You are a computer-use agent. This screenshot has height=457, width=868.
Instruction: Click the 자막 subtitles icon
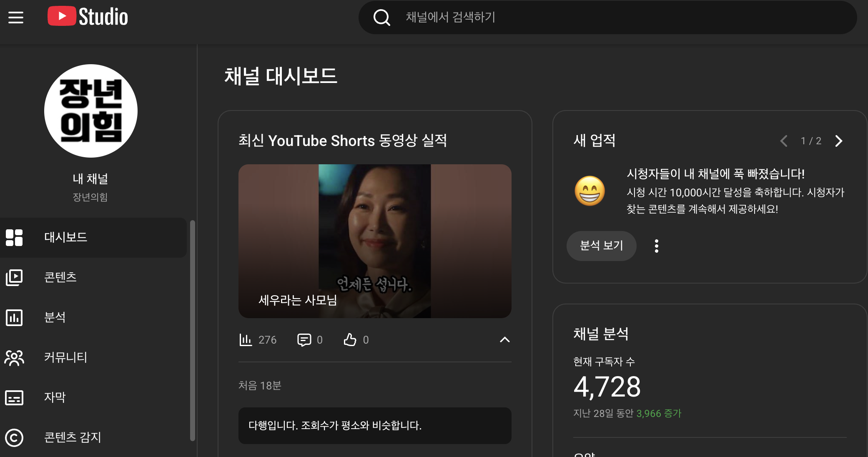(x=14, y=397)
